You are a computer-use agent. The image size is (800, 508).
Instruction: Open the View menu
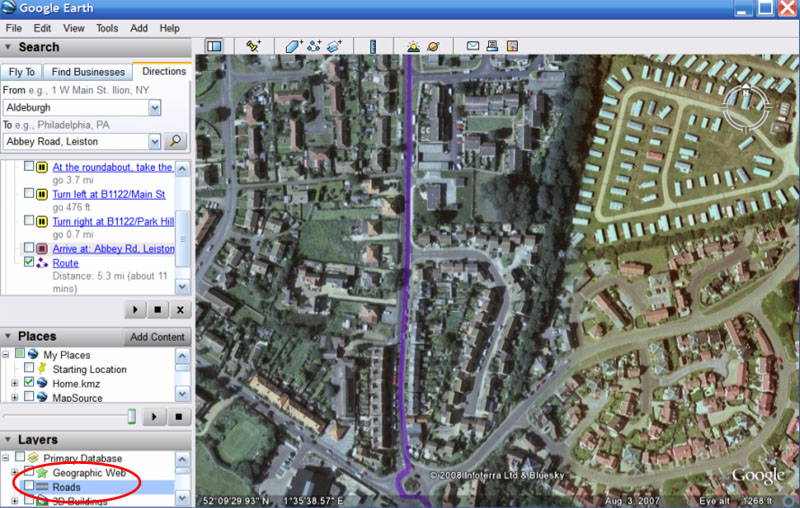(74, 28)
